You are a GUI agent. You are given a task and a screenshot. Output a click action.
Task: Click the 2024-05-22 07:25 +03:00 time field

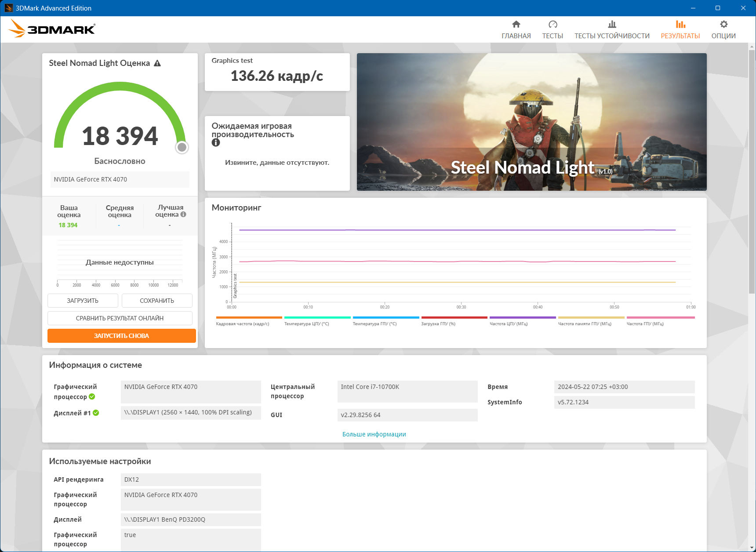point(625,387)
